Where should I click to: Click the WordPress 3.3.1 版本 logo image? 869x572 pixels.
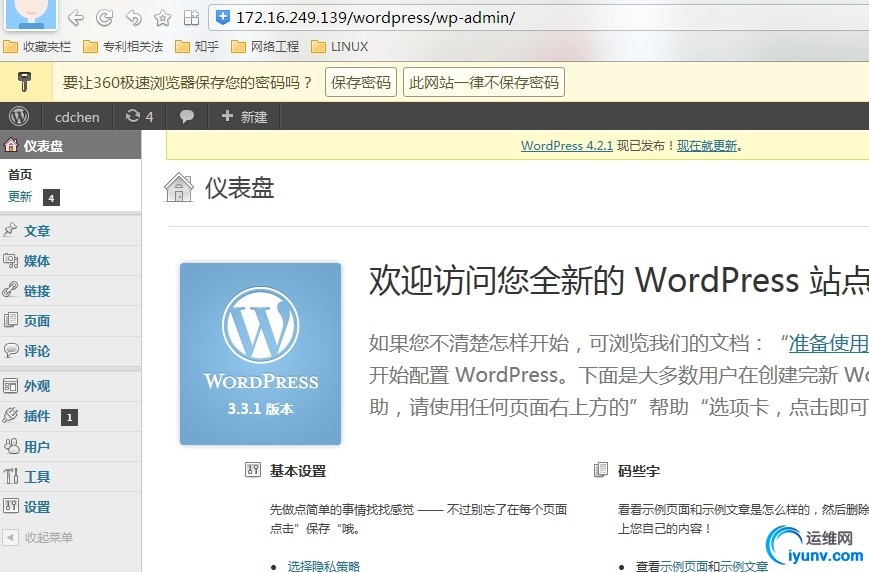coord(260,354)
